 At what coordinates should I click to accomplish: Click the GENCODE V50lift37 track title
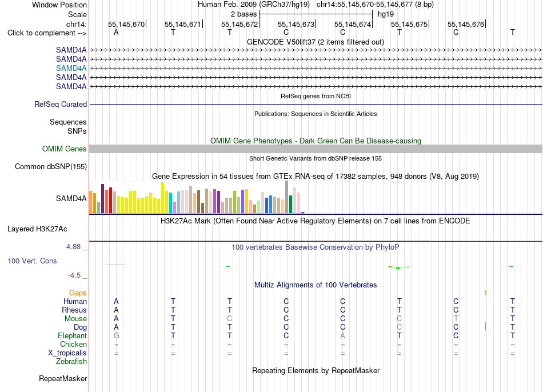point(315,42)
